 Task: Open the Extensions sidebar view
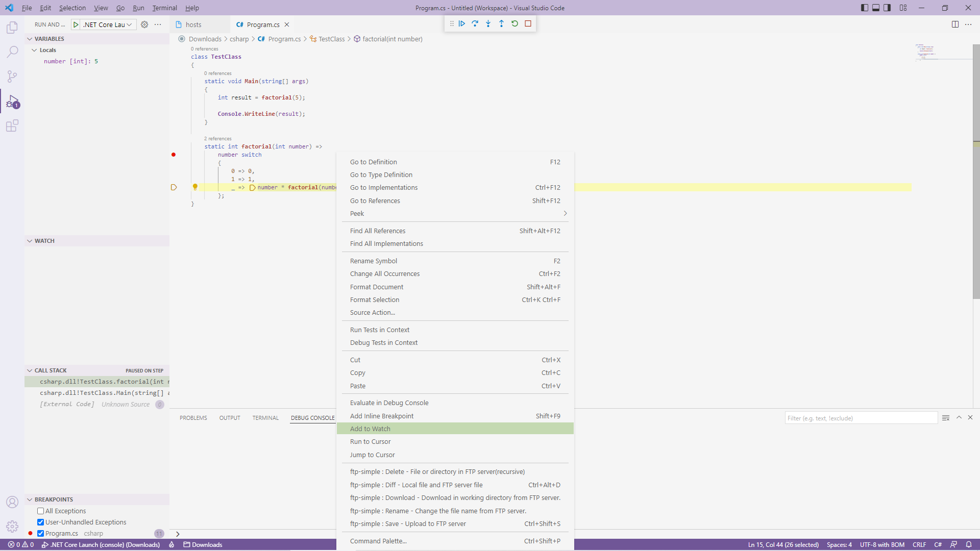12,126
